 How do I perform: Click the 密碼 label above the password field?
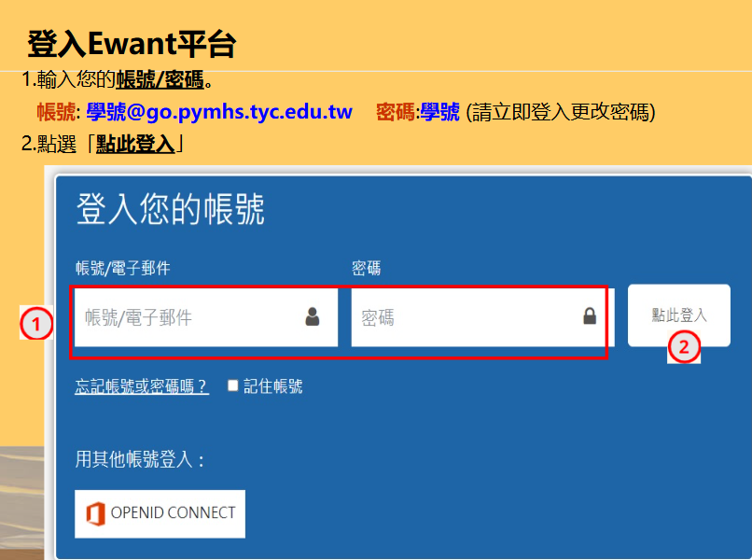[366, 268]
